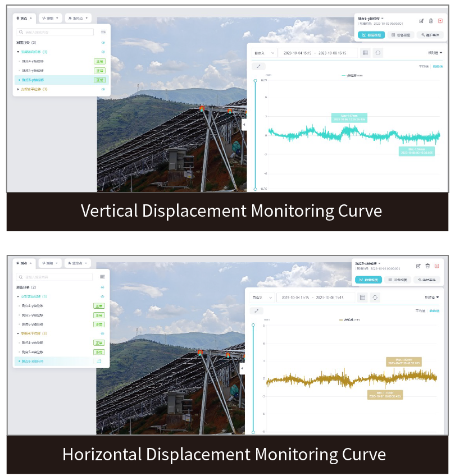Click the refresh icon in the vertical chart toolbar
This screenshot has height=476, width=455.
[378, 53]
